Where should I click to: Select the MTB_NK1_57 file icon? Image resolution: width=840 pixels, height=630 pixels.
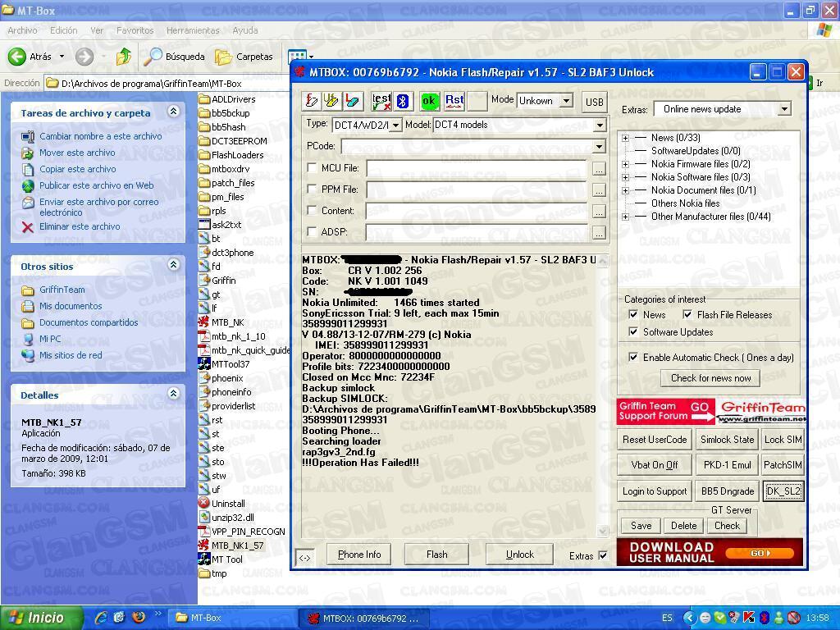click(x=203, y=545)
